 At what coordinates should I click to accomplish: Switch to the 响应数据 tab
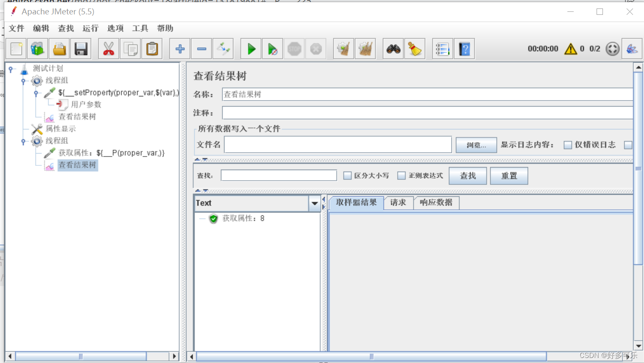(x=436, y=203)
